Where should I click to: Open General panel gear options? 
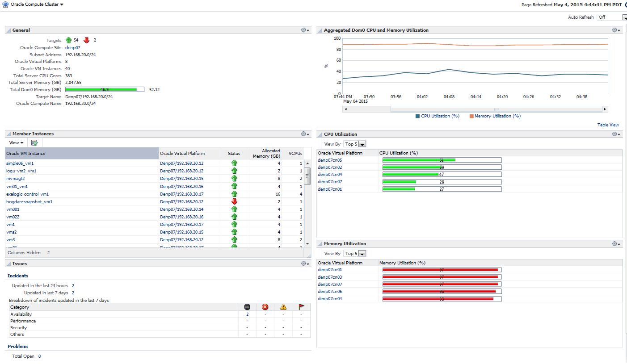[305, 30]
